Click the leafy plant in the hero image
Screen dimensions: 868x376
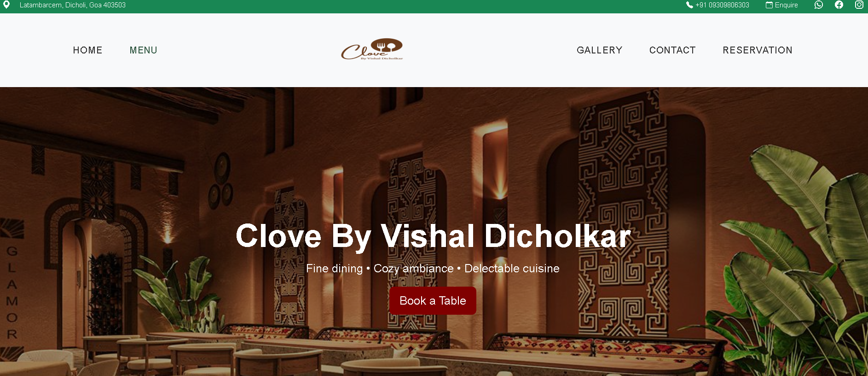(796, 258)
